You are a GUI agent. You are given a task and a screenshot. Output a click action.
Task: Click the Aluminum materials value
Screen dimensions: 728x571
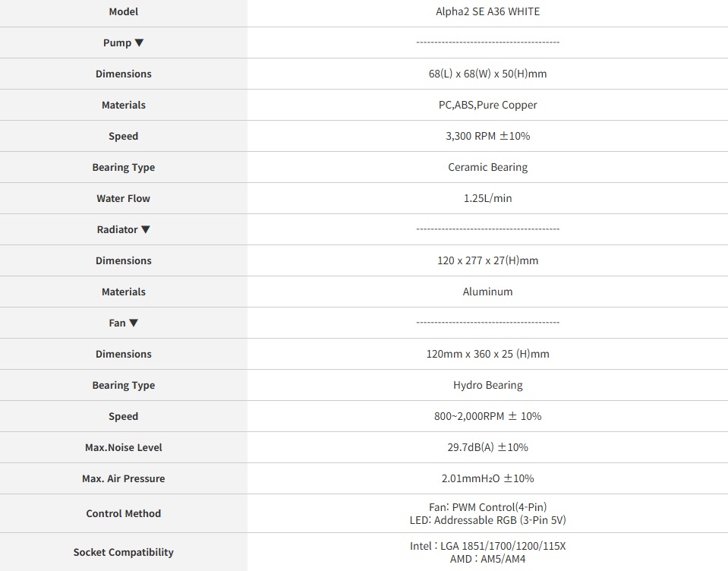(488, 292)
